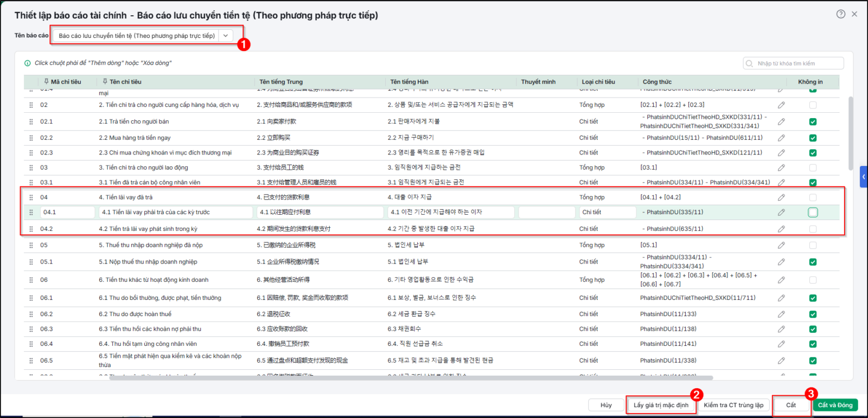Open the Tên báo cáo dropdown arrow
This screenshot has height=418, width=868.
(226, 36)
